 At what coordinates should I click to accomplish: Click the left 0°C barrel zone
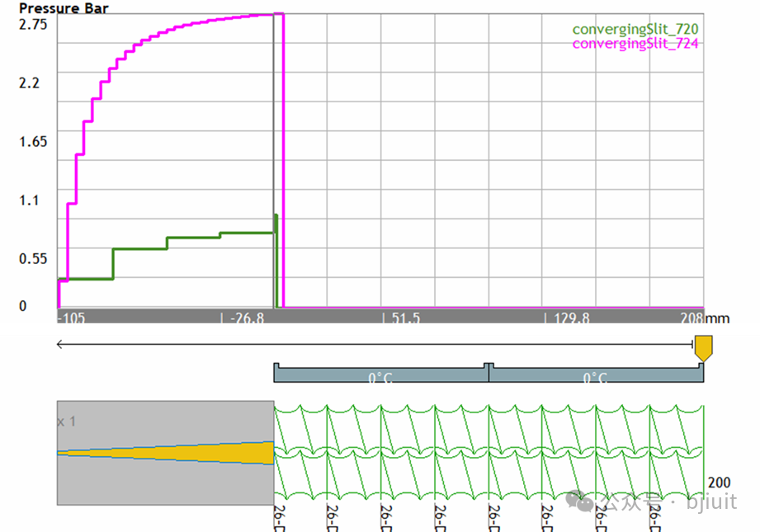pyautogui.click(x=380, y=377)
